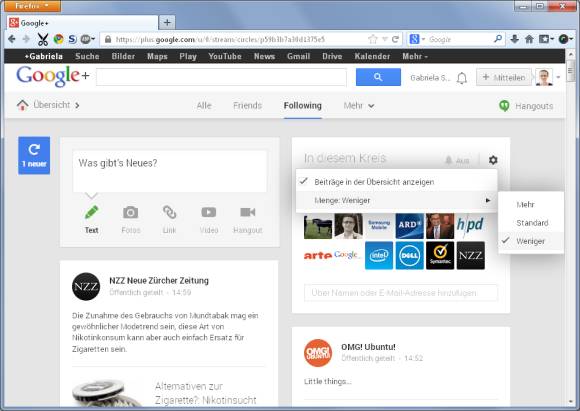Open circle settings gear icon
Viewport: 580px width, 411px height.
click(493, 160)
